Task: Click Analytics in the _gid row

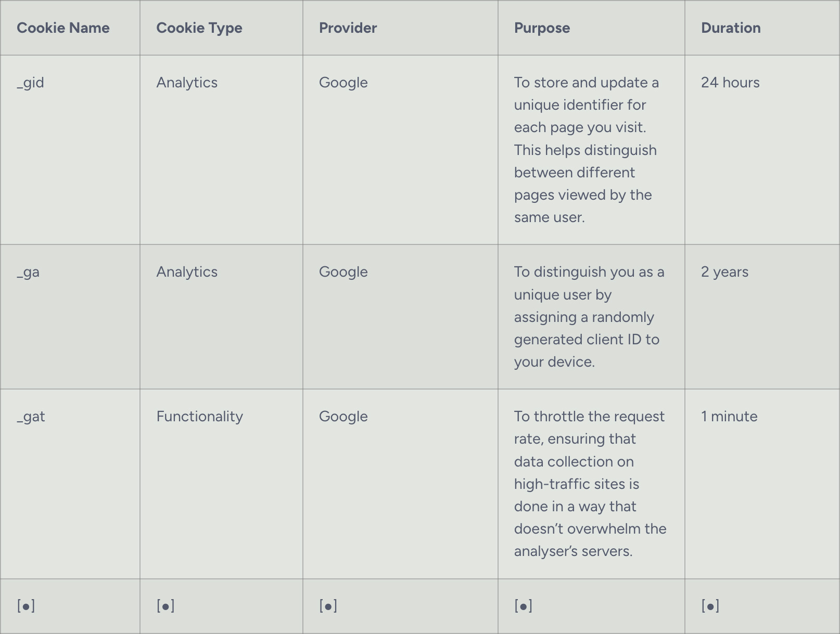Action: pos(187,83)
